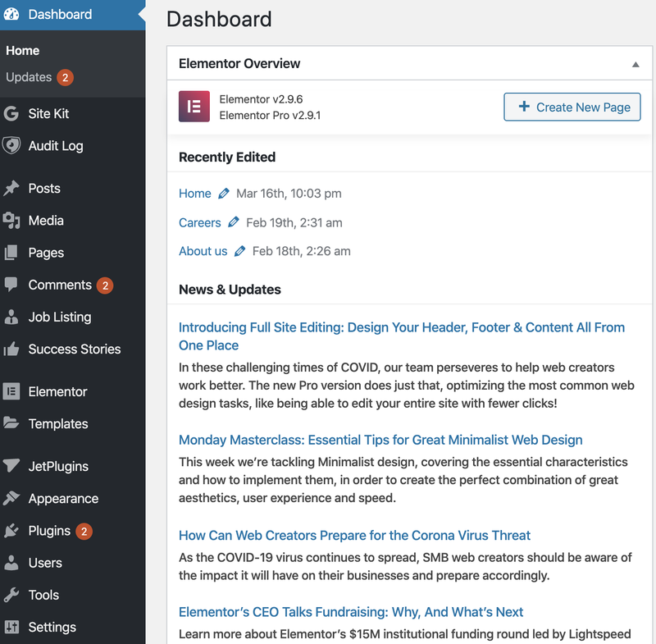Image resolution: width=656 pixels, height=644 pixels.
Task: Click the Recently Edited heading
Action: pyautogui.click(x=227, y=157)
